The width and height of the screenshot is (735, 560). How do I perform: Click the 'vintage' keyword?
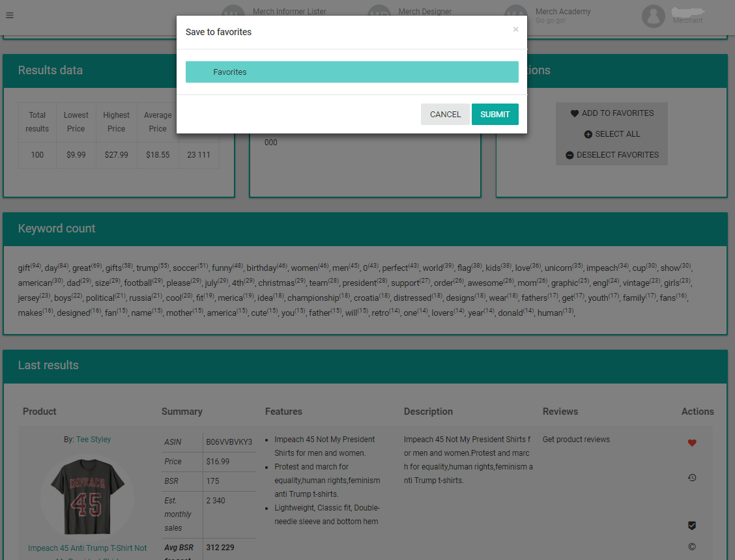635,283
